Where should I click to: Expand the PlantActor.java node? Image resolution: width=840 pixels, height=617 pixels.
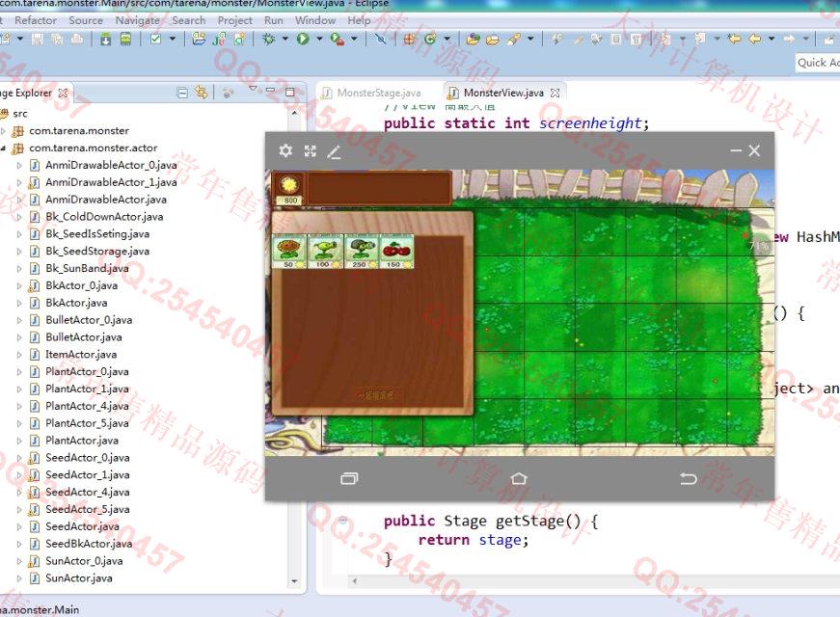coord(19,441)
